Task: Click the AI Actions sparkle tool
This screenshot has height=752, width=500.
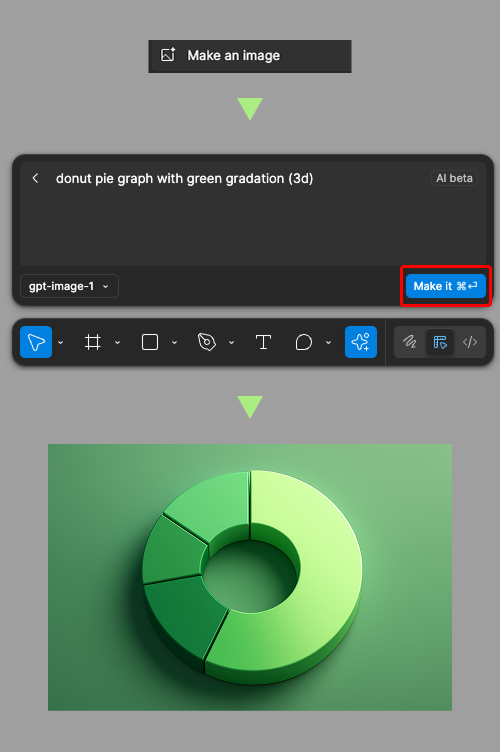Action: pos(361,342)
